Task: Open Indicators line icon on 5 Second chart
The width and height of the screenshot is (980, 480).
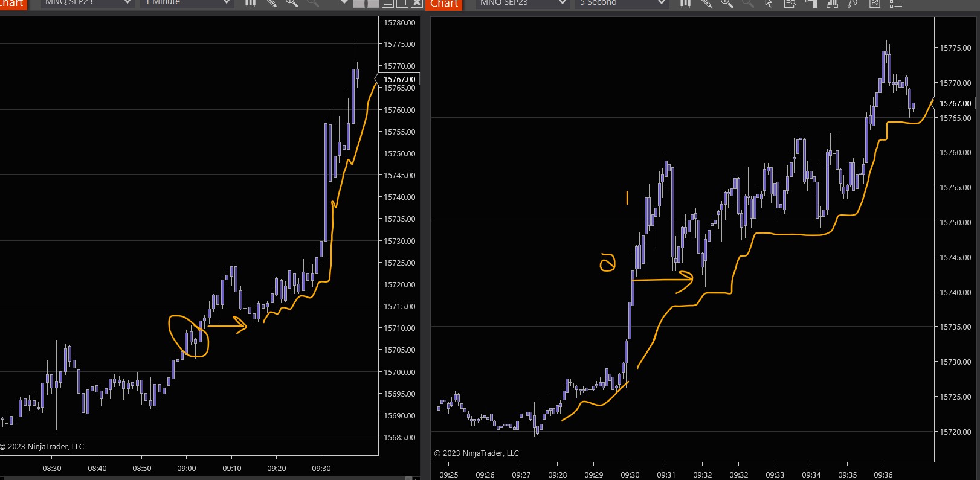Action: [853, 3]
